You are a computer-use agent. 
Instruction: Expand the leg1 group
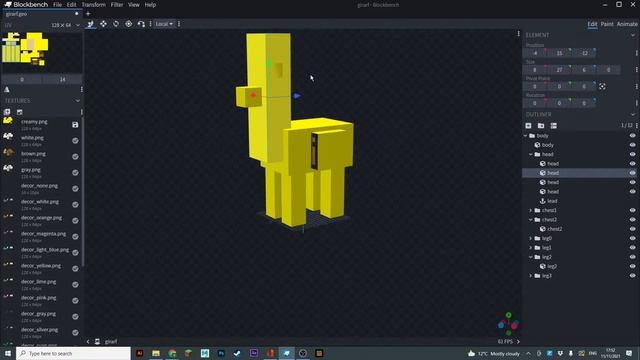pyautogui.click(x=531, y=248)
